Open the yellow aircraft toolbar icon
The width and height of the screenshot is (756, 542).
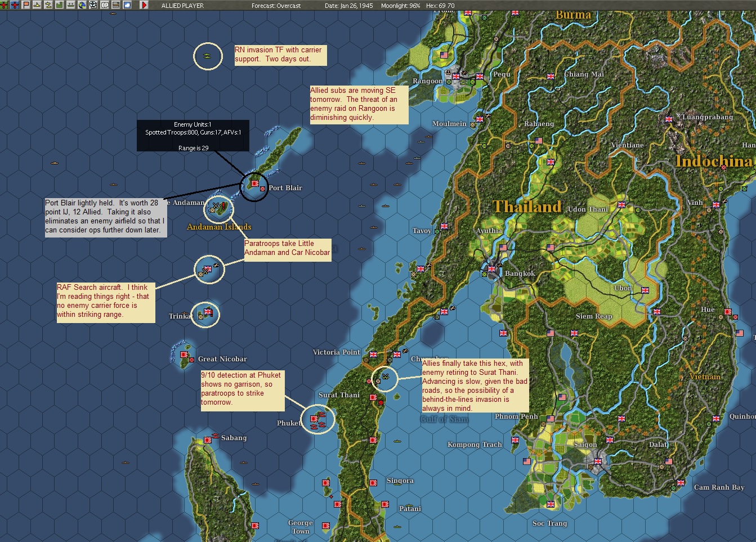(x=37, y=5)
